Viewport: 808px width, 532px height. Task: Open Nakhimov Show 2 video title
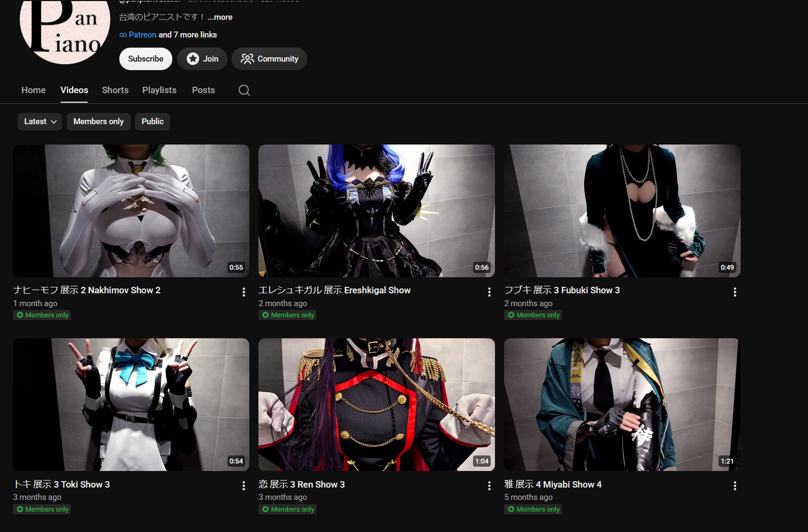pos(87,290)
